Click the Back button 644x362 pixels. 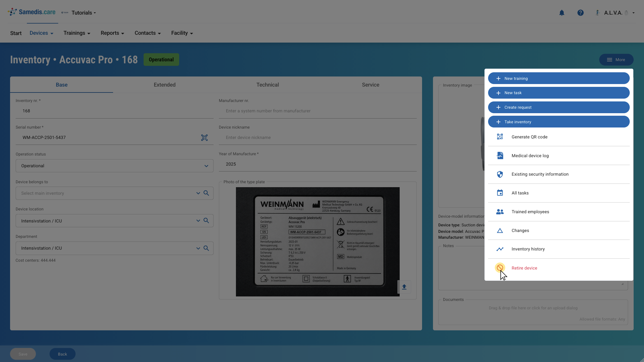tap(62, 354)
